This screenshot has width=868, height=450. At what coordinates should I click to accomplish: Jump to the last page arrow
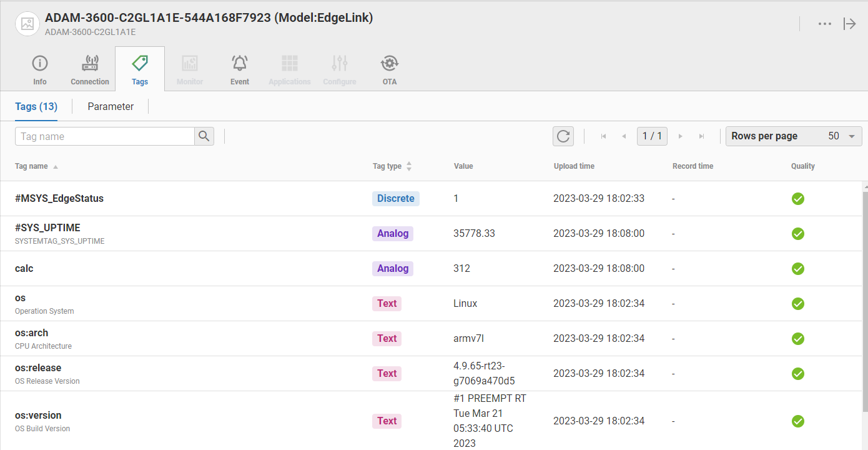[702, 136]
